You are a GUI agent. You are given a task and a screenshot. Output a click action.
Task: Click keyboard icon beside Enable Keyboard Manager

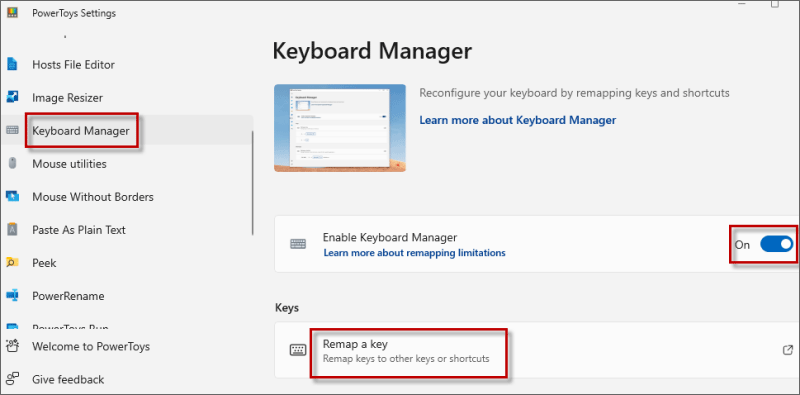[298, 243]
